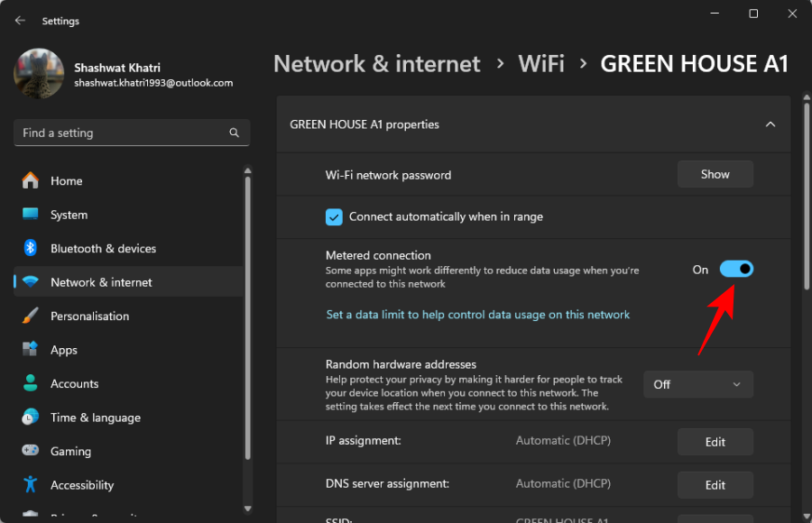This screenshot has width=812, height=523.
Task: Edit DNS server assignment
Action: tap(715, 484)
